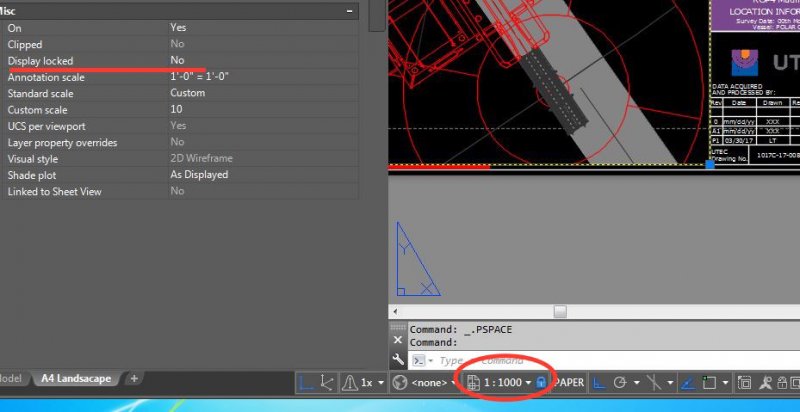Click horizontal scrollbar left arrow
The height and width of the screenshot is (412, 800).
(x=395, y=311)
